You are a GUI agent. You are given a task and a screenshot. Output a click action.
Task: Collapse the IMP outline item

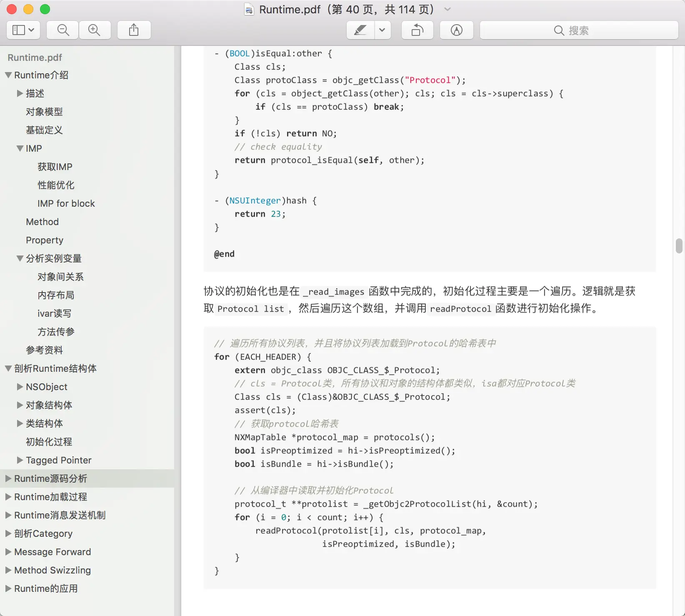point(20,148)
